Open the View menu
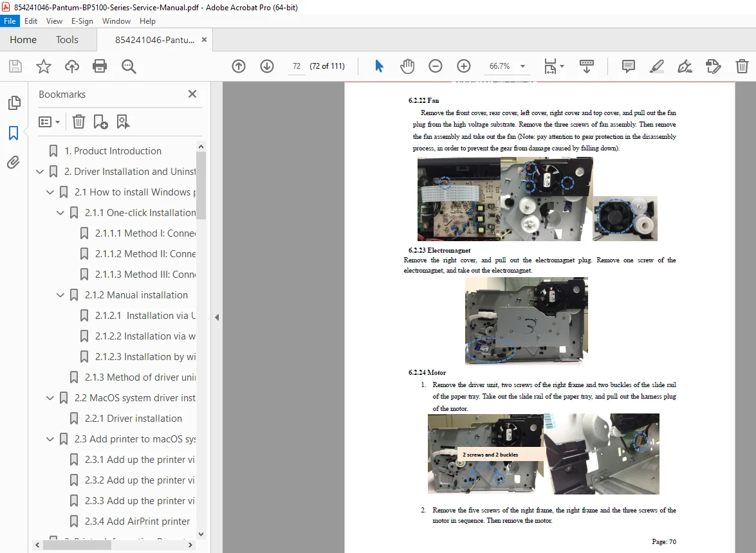 (54, 21)
